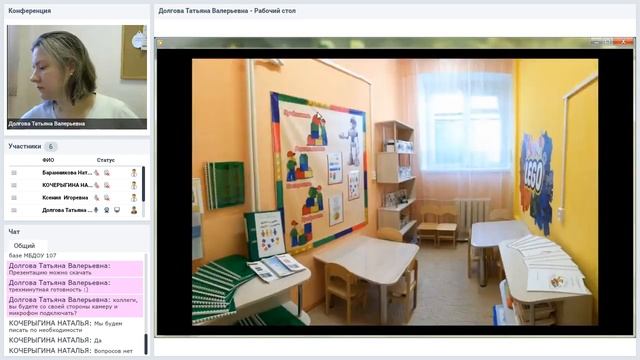Click active microphone icon for Долгова Татьяна
Screen dimensions: 640x360
[97, 210]
